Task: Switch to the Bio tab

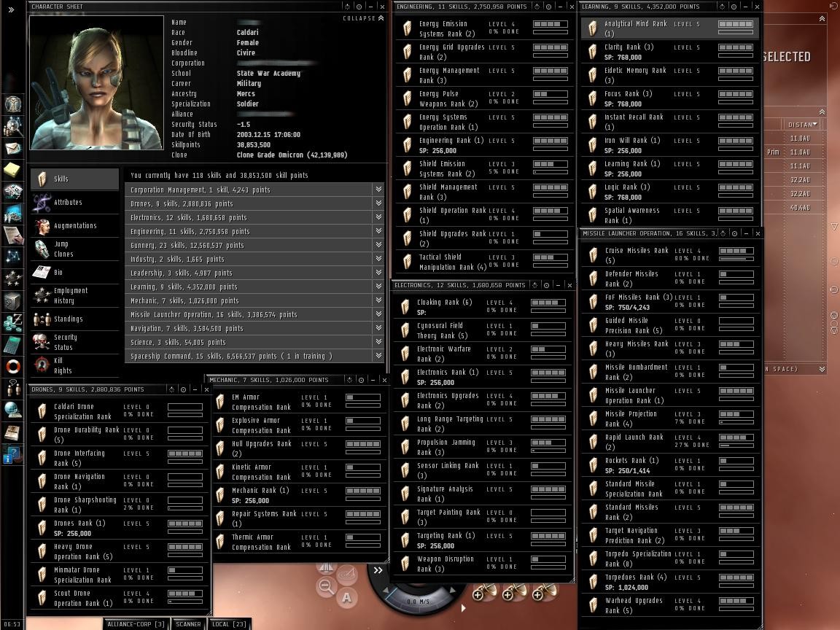Action: point(74,272)
